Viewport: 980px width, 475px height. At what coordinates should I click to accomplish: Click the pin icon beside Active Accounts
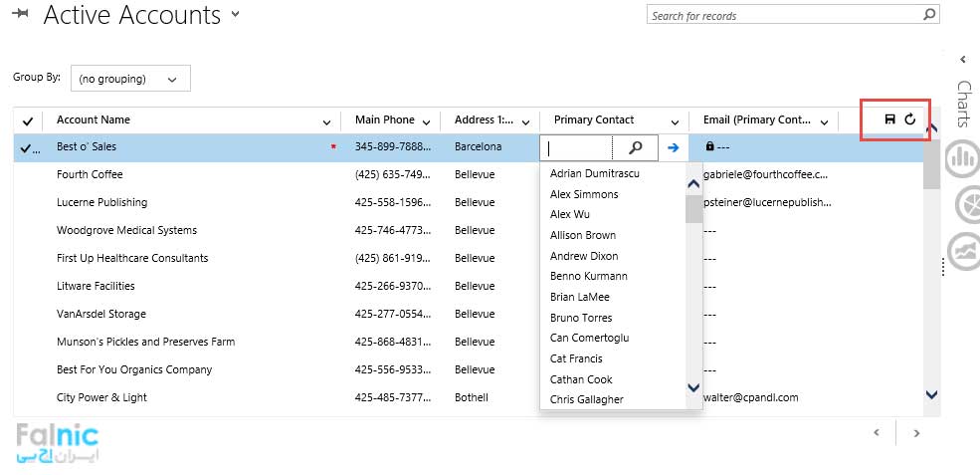coord(20,14)
